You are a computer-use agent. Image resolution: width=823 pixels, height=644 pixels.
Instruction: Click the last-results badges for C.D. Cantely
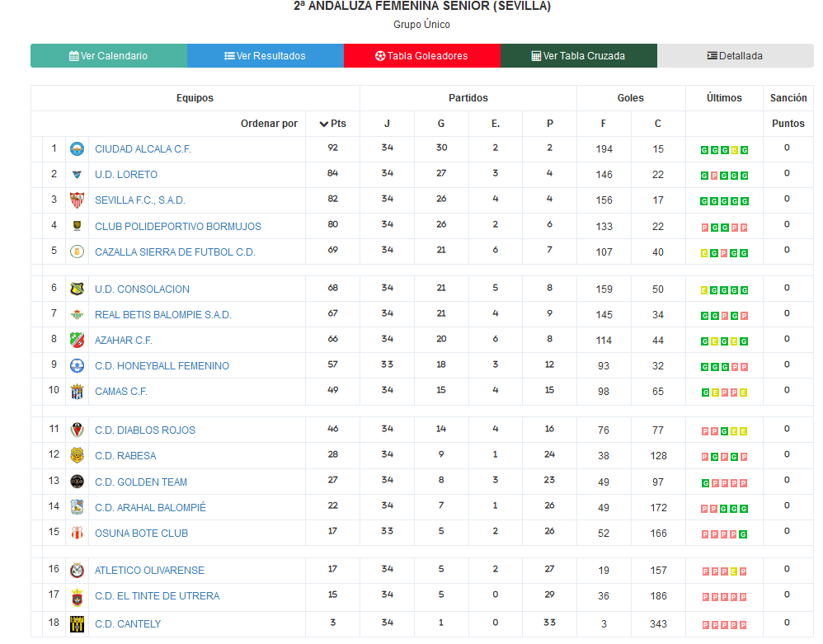[x=724, y=625]
